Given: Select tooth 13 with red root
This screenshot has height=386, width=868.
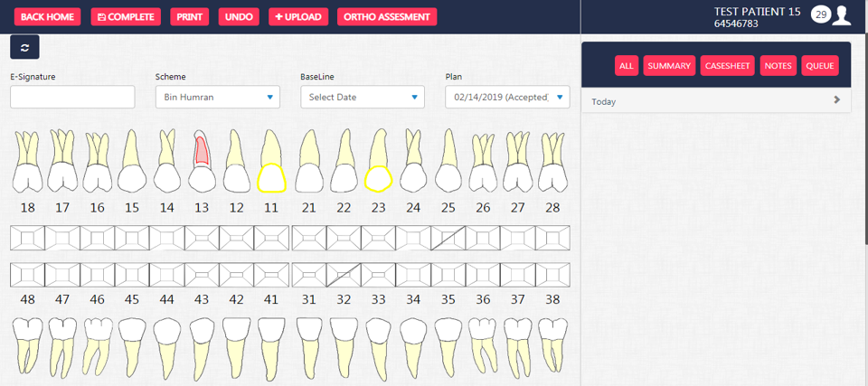Looking at the screenshot, I should [x=202, y=161].
